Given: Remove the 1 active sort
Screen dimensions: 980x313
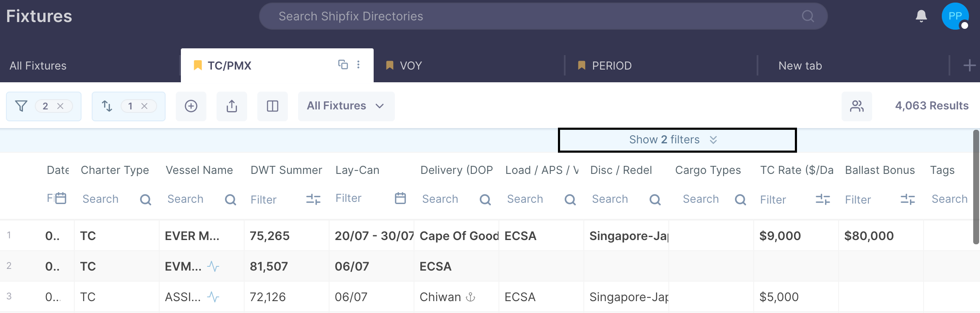Looking at the screenshot, I should pos(144,106).
